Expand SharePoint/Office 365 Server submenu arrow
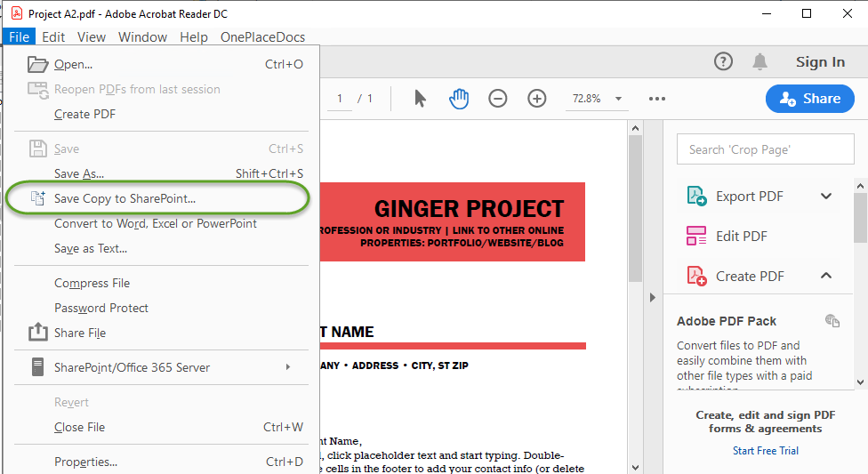Viewport: 868px width, 474px height. [288, 367]
